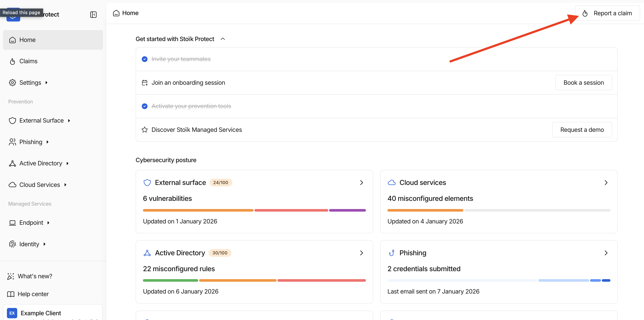
Task: Click the Book a session button
Action: pos(583,83)
